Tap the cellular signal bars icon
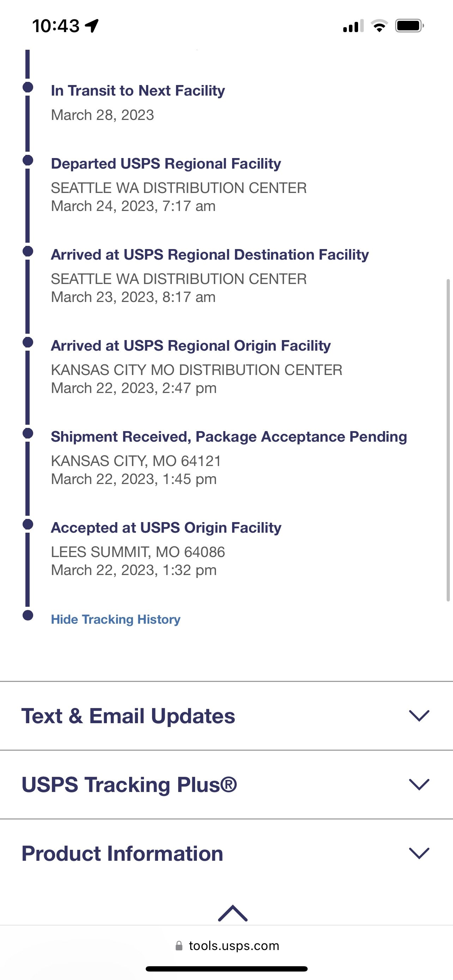Screen dimensions: 453x980 [x=353, y=26]
